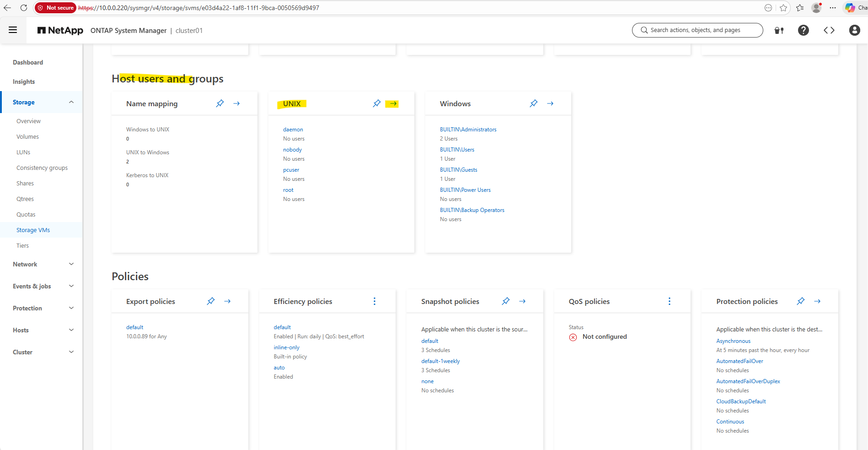The width and height of the screenshot is (868, 450).
Task: Collapse the Storage menu section
Action: click(x=71, y=102)
